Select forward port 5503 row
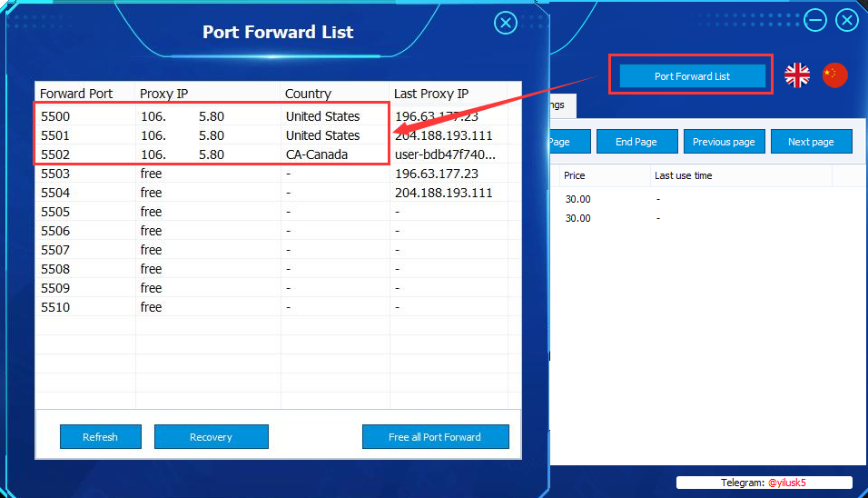Screen dimensions: 868x498 [x=278, y=174]
